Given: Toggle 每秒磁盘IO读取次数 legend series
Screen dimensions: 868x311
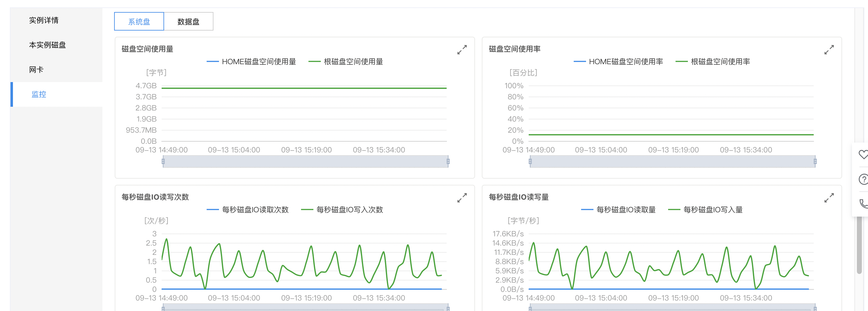Looking at the screenshot, I should 248,209.
